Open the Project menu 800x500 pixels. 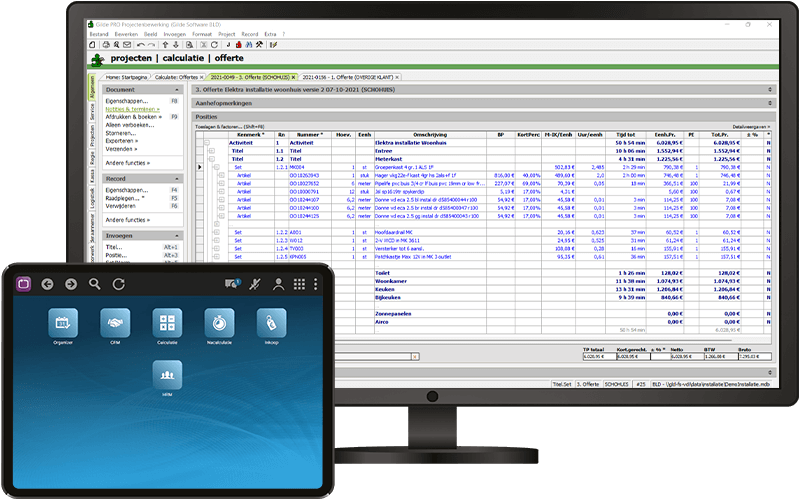coord(227,34)
